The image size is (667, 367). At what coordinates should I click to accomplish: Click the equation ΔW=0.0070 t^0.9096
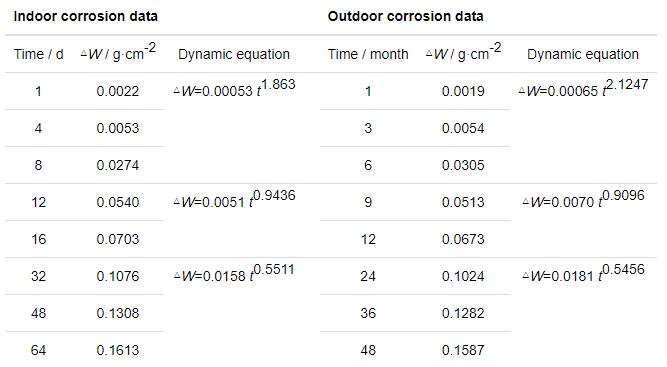pyautogui.click(x=584, y=199)
